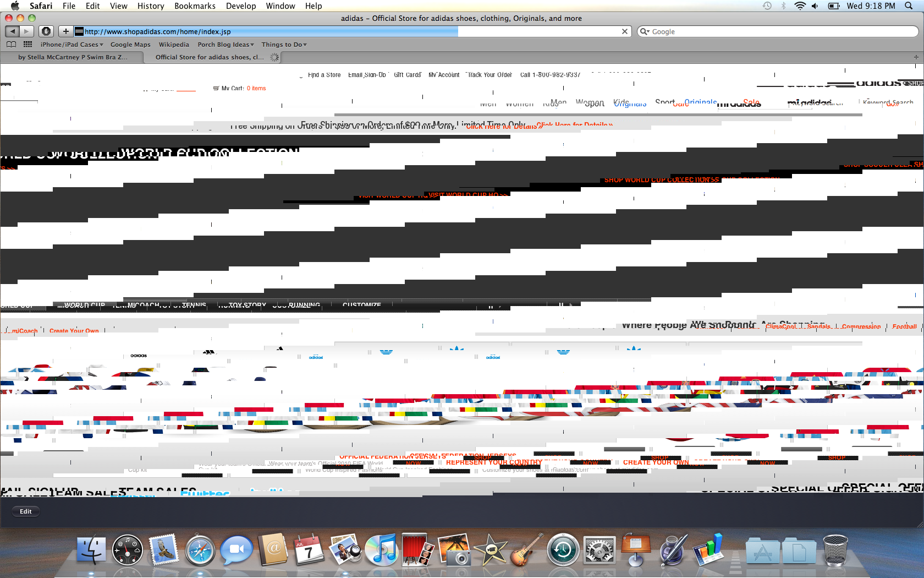Open the Trash in the Dock
Screen dimensions: 924x578
tap(835, 550)
